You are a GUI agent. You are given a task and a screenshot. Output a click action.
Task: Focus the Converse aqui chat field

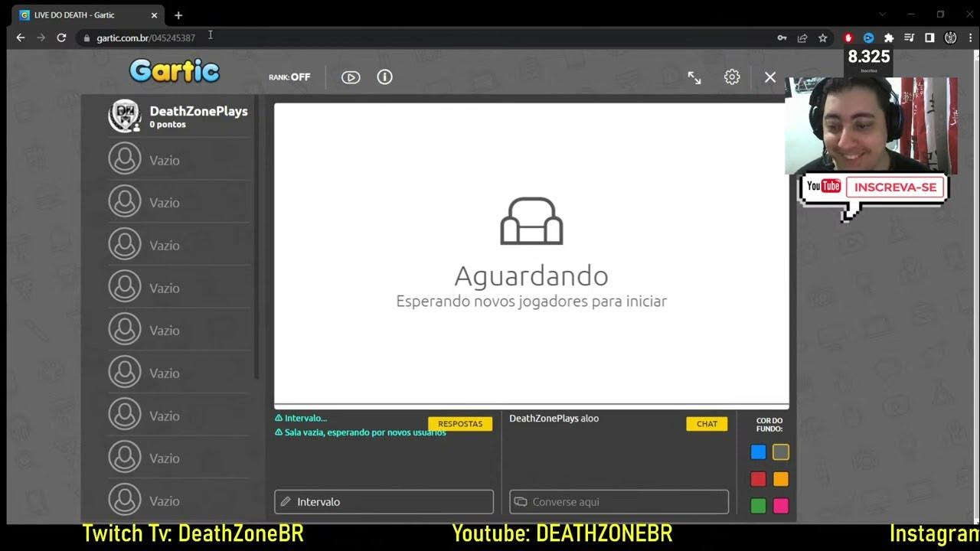click(619, 502)
